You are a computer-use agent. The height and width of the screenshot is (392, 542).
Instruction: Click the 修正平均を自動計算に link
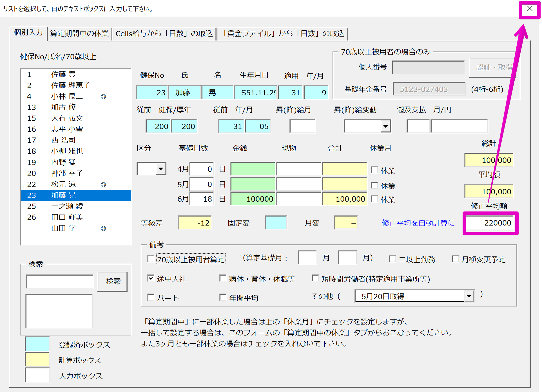coord(418,223)
